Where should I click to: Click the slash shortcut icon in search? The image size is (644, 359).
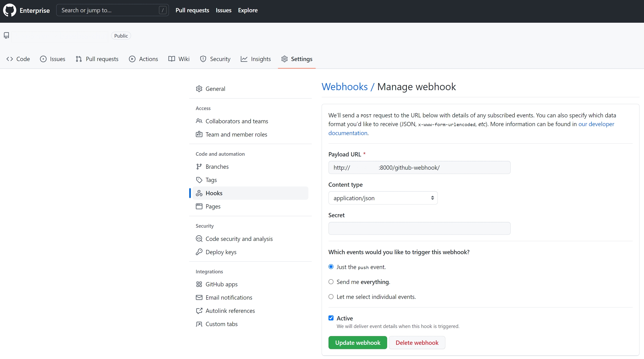point(162,10)
